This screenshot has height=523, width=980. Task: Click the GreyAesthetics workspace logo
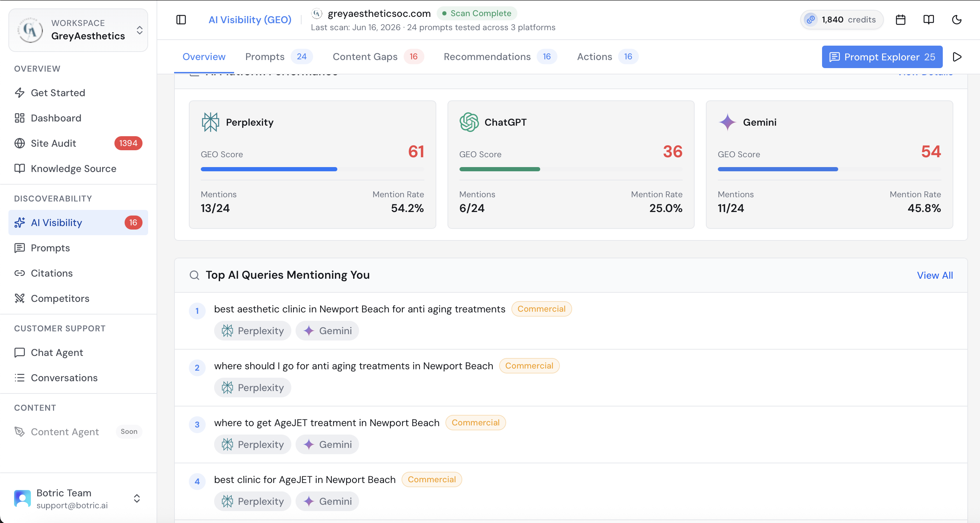[31, 30]
